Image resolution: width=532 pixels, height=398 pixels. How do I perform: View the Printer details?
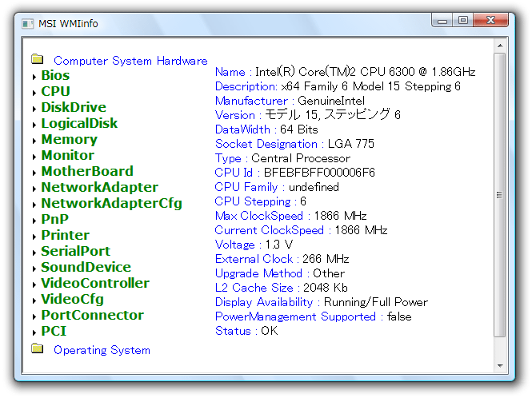[65, 236]
